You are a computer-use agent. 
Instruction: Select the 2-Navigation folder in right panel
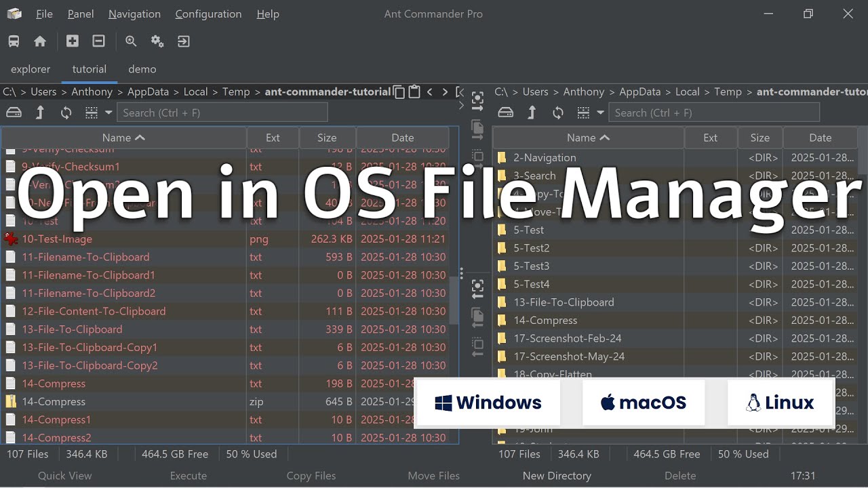tap(675, 157)
